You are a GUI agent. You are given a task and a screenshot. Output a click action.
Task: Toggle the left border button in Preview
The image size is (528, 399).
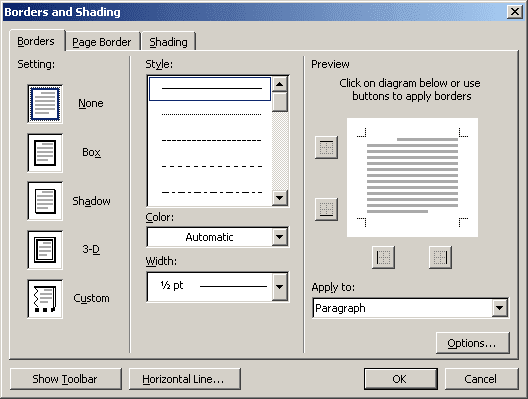pos(383,258)
